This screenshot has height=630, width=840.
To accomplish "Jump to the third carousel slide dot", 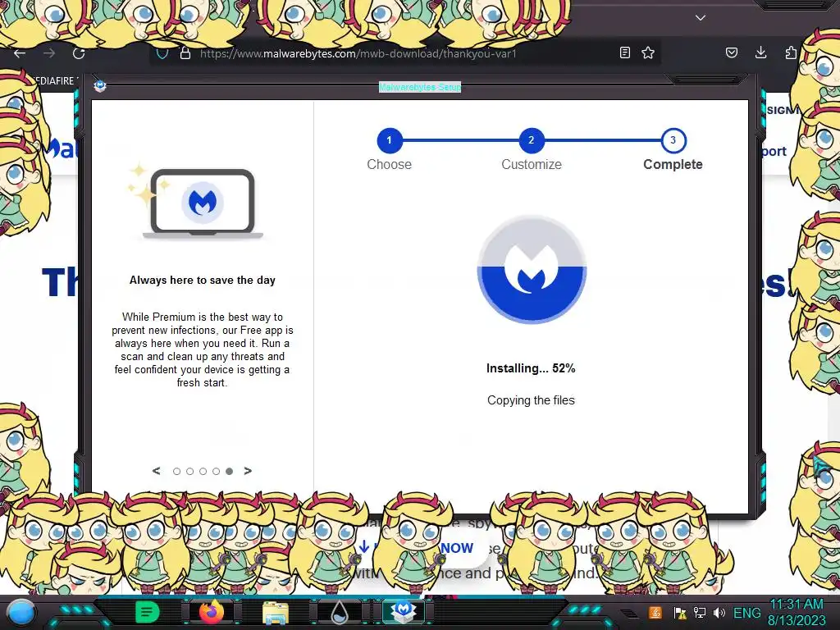I will tap(203, 472).
